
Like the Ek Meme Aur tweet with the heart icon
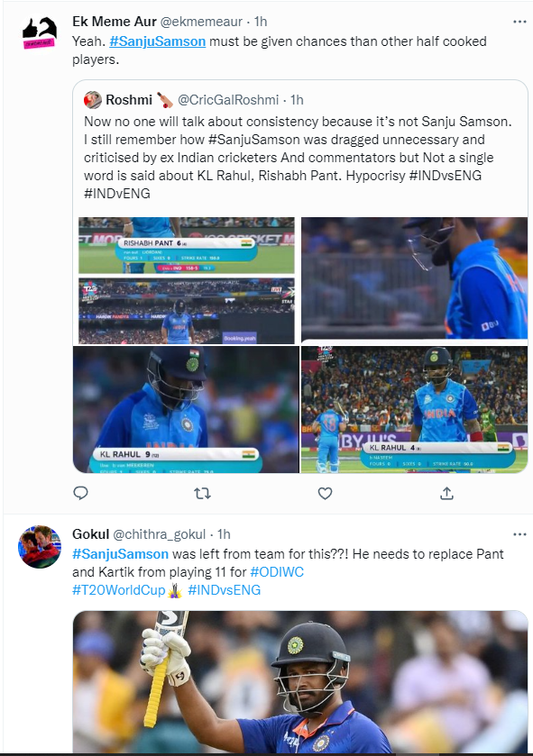(x=325, y=493)
